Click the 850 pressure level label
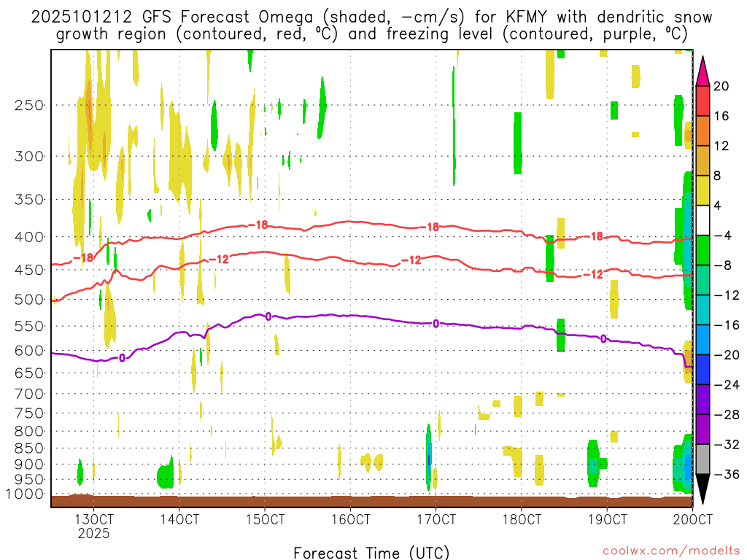Viewport: 747px width, 560px height. tap(29, 448)
